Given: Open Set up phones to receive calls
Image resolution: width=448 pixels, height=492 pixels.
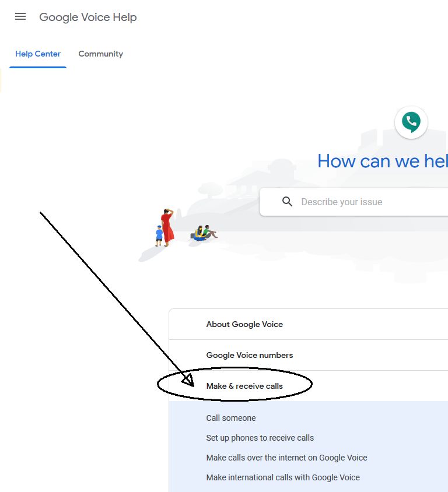Looking at the screenshot, I should (x=260, y=438).
